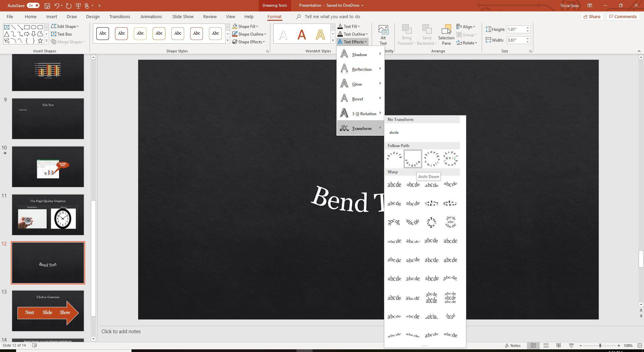Screen dimensions: 644x352
Task: Open the Shape Fill dropdown
Action: click(x=246, y=26)
